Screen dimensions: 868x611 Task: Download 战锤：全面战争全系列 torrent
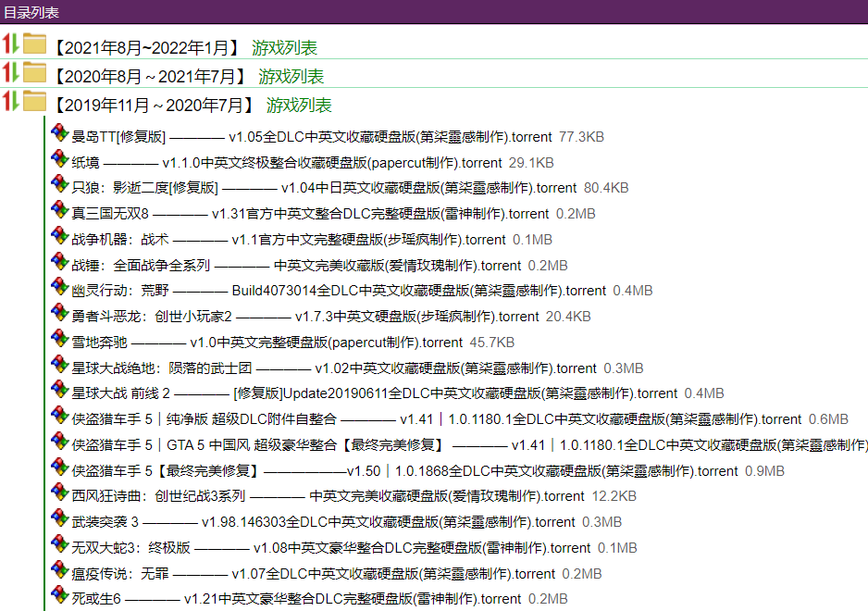(x=296, y=266)
